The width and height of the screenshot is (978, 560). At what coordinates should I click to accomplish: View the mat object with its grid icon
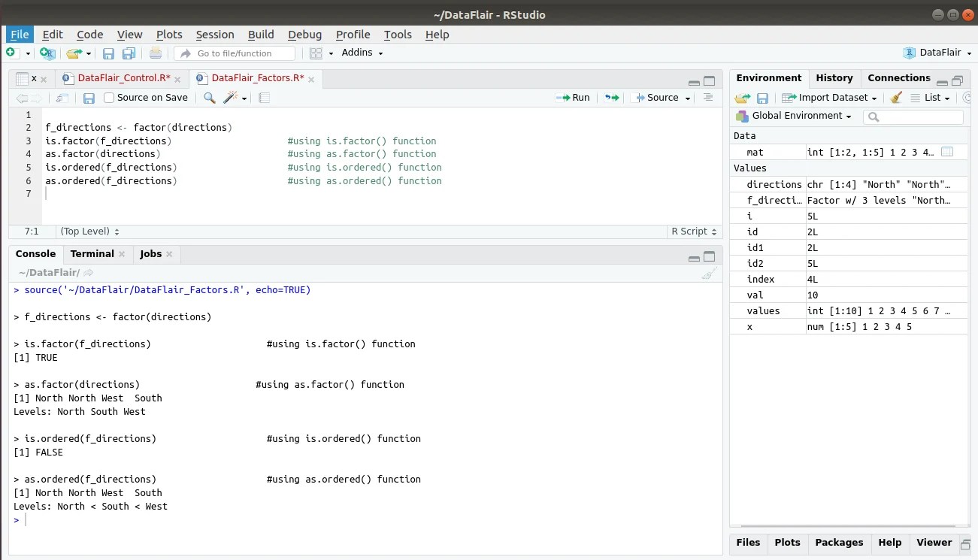[x=946, y=151]
